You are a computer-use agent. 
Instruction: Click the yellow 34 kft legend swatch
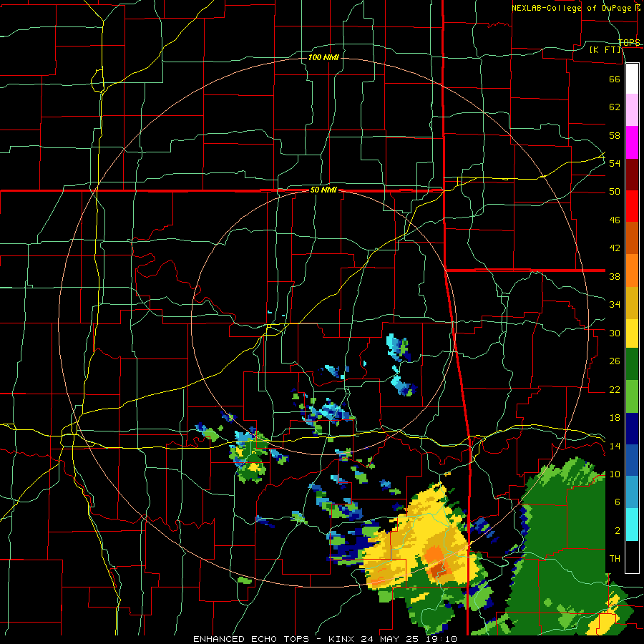(x=632, y=333)
